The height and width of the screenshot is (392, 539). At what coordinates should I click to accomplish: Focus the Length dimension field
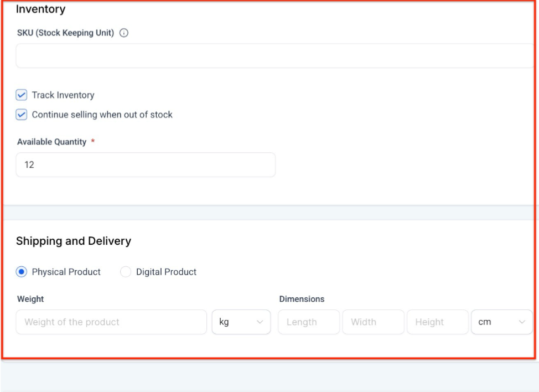pyautogui.click(x=309, y=322)
